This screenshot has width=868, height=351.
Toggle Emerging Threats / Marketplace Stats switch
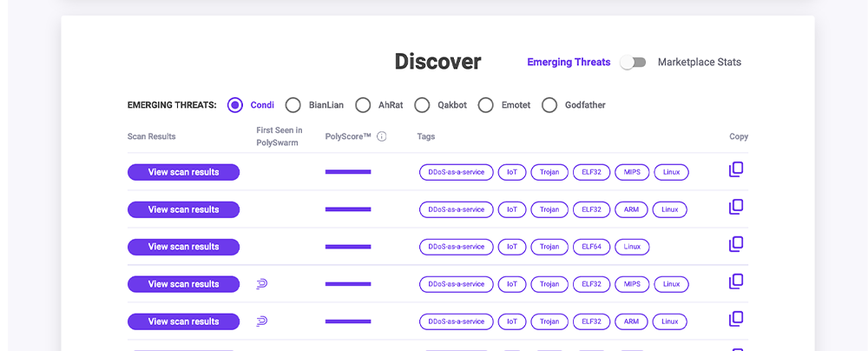pos(633,62)
